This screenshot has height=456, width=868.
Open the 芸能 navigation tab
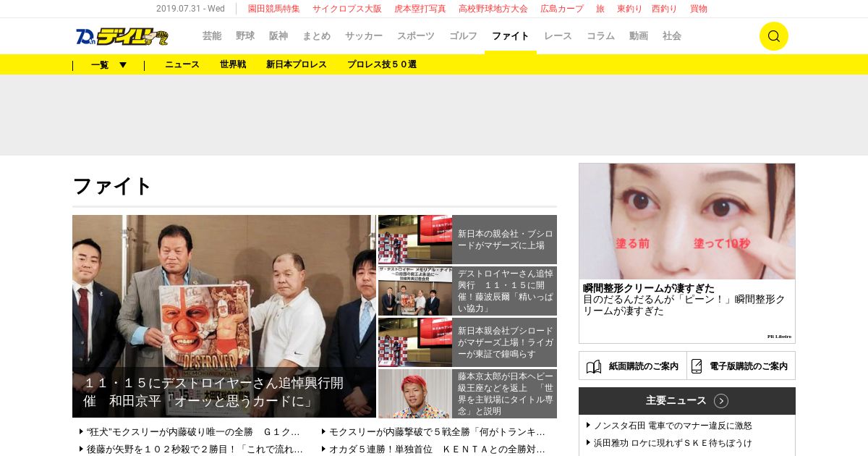[212, 36]
